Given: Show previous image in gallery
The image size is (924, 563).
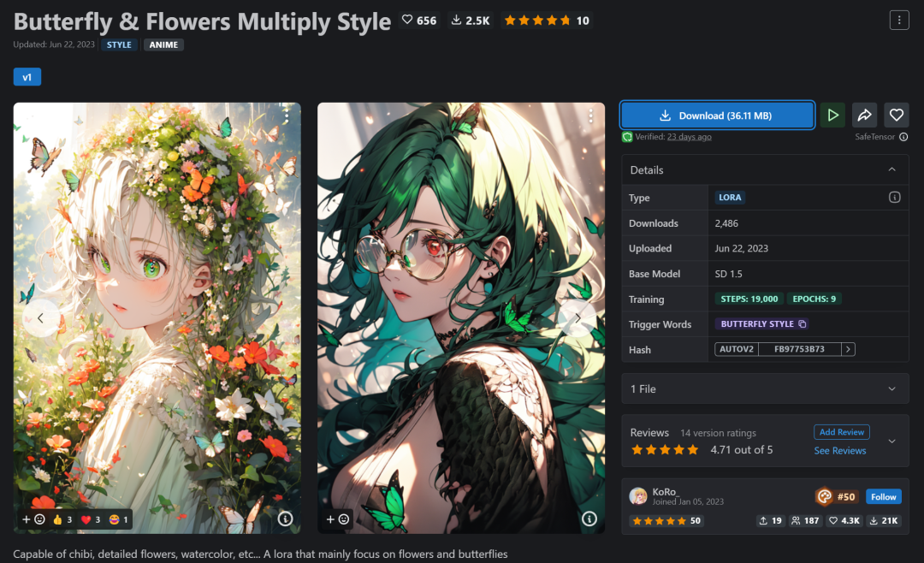Looking at the screenshot, I should point(41,318).
